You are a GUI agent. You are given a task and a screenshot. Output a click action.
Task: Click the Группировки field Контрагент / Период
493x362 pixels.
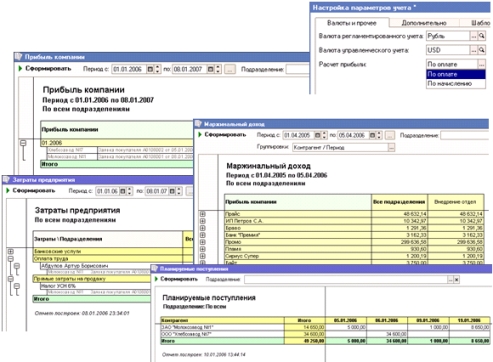coord(340,147)
